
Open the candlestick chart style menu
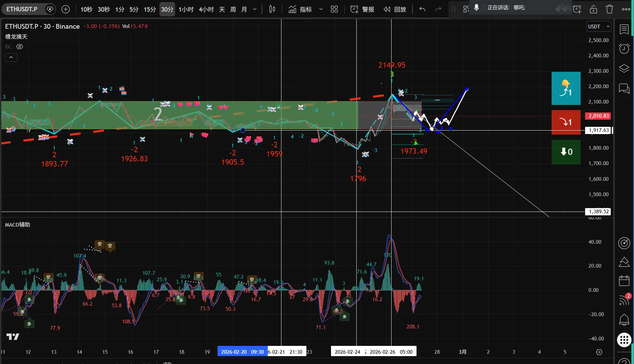pyautogui.click(x=272, y=9)
